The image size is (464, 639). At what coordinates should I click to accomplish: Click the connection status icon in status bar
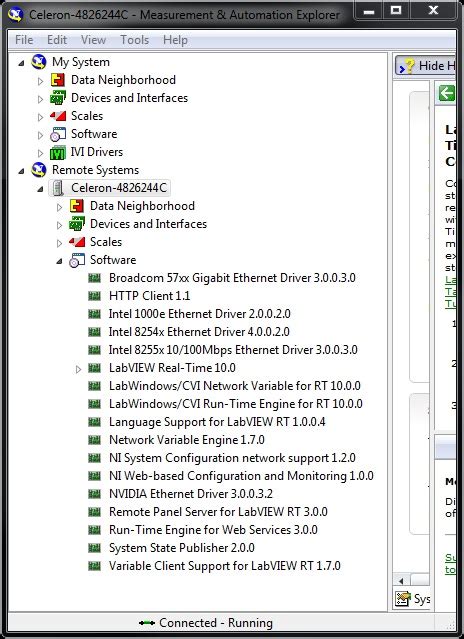(x=147, y=623)
